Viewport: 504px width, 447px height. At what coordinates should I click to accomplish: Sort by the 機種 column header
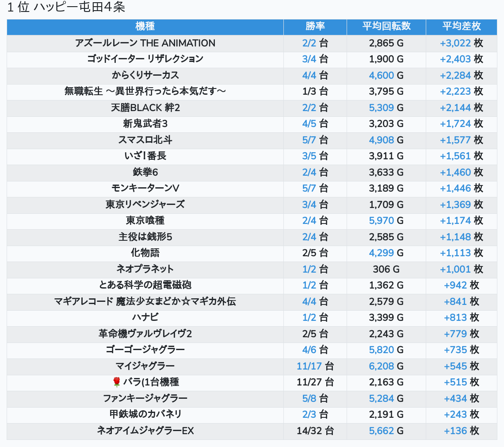pyautogui.click(x=145, y=27)
